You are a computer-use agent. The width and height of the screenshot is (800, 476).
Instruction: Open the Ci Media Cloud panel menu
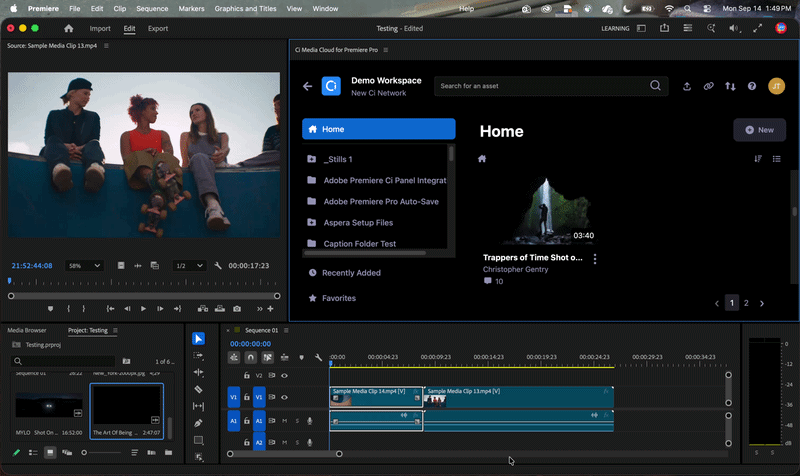[x=386, y=50]
